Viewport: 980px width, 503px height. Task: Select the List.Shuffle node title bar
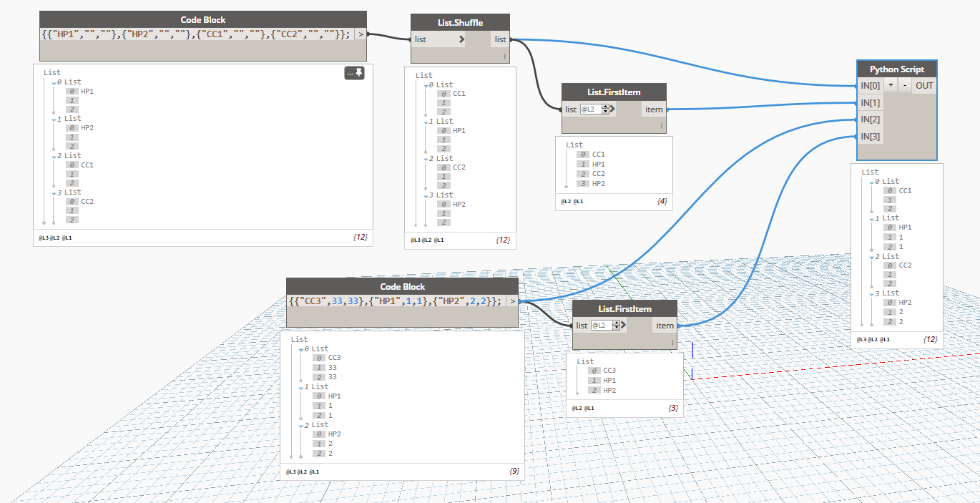tap(461, 22)
